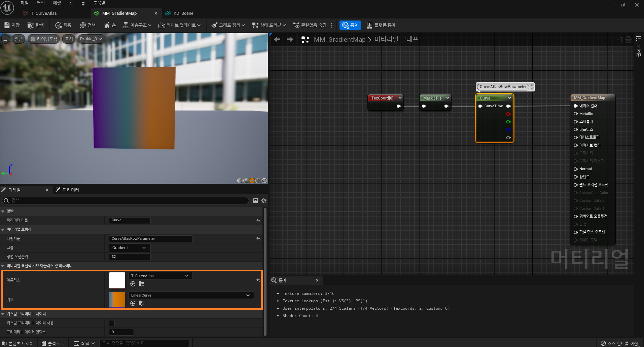Expand the Profile_0 preview dropdown

(91, 39)
